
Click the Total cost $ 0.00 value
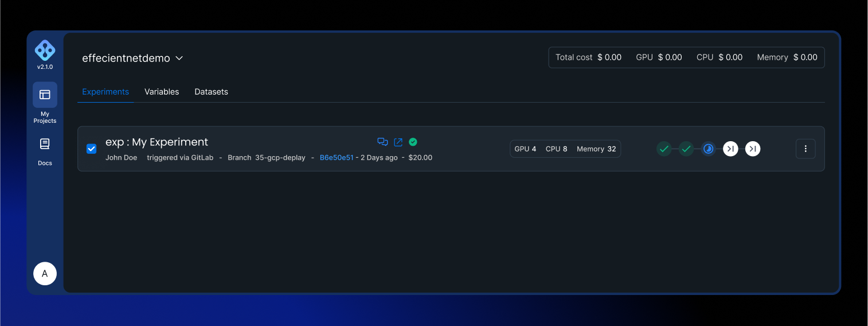(588, 57)
